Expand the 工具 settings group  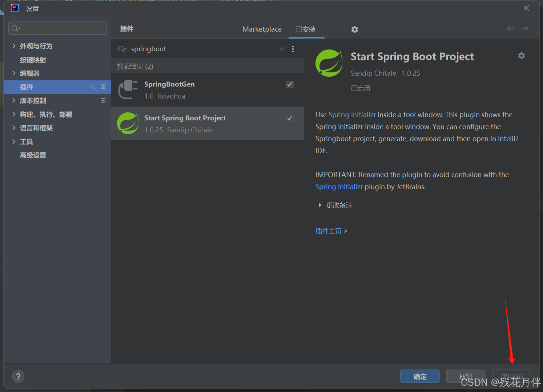[14, 141]
